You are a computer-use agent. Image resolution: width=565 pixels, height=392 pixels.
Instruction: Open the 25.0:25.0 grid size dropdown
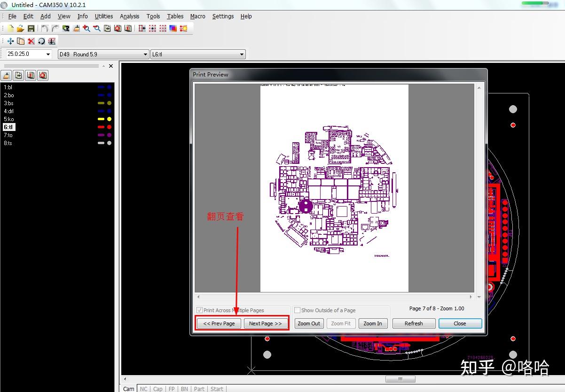tap(47, 54)
